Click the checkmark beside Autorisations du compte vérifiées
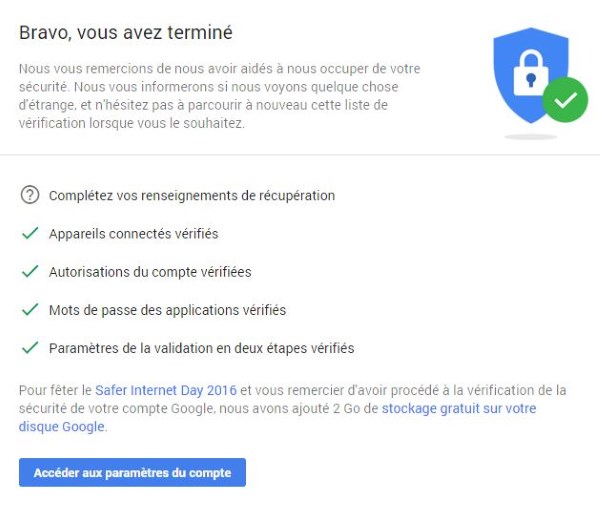The width and height of the screenshot is (600, 505). 29,271
